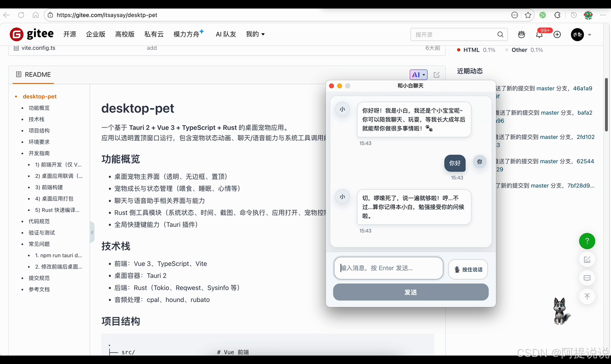Click the browser profile avatar icon
The width and height of the screenshot is (611, 364).
click(x=588, y=15)
